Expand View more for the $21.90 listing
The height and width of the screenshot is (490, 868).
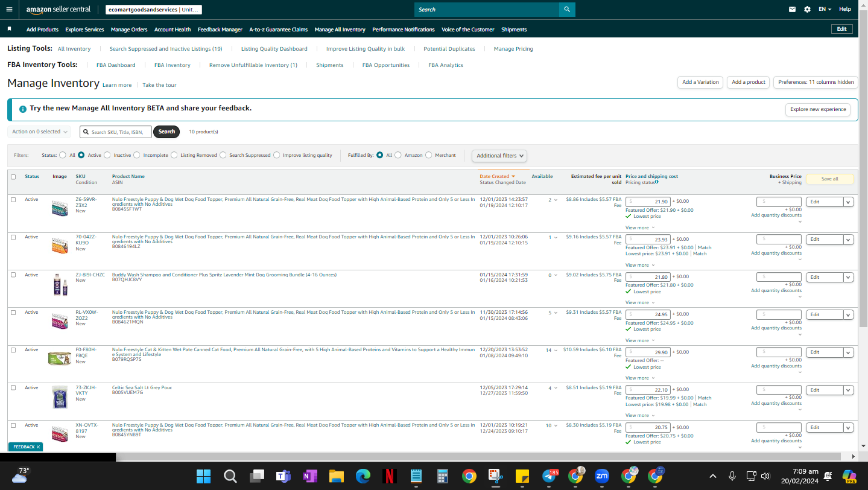640,227
